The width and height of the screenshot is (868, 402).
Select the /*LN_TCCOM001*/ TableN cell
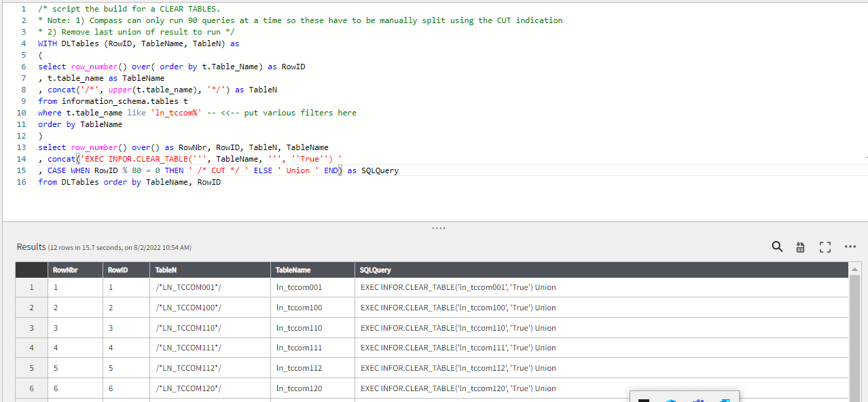click(x=210, y=287)
